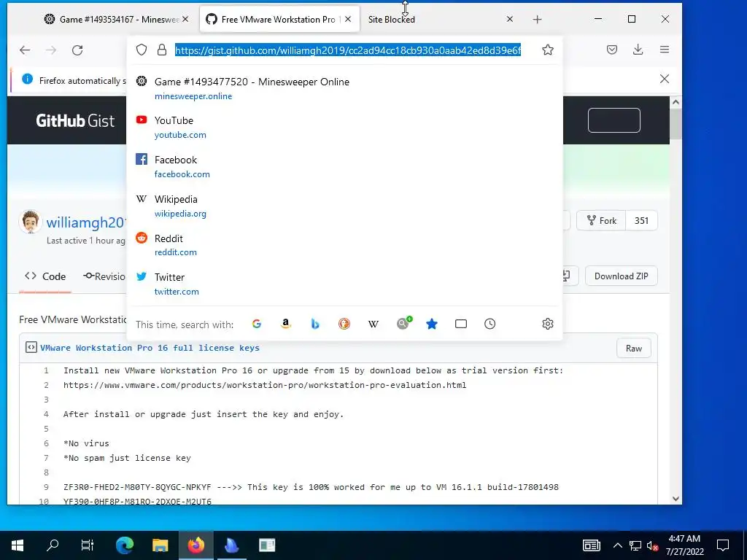Click the page scrollbar down arrow
This screenshot has width=747, height=560.
(676, 499)
